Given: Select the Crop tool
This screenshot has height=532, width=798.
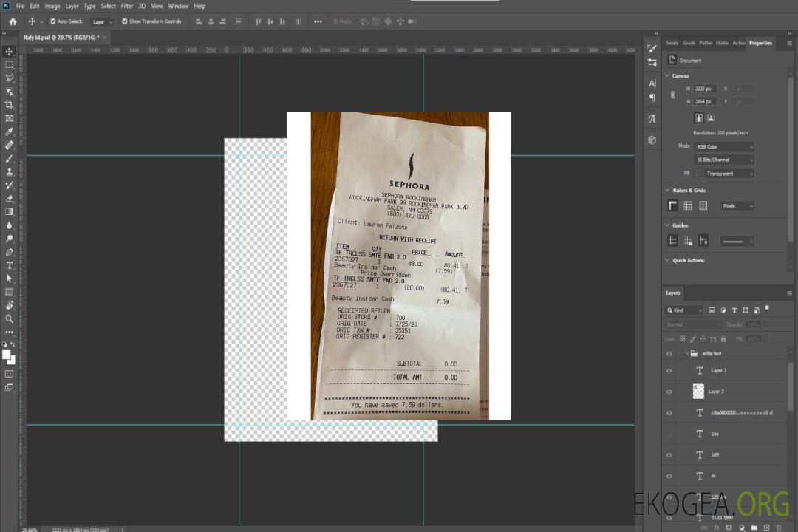Looking at the screenshot, I should point(9,104).
